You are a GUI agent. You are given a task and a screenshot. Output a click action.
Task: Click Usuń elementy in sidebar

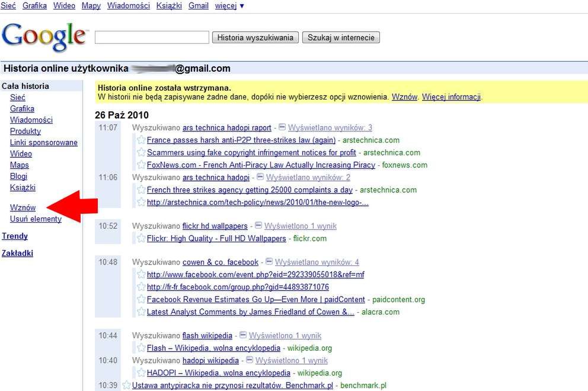(x=36, y=219)
